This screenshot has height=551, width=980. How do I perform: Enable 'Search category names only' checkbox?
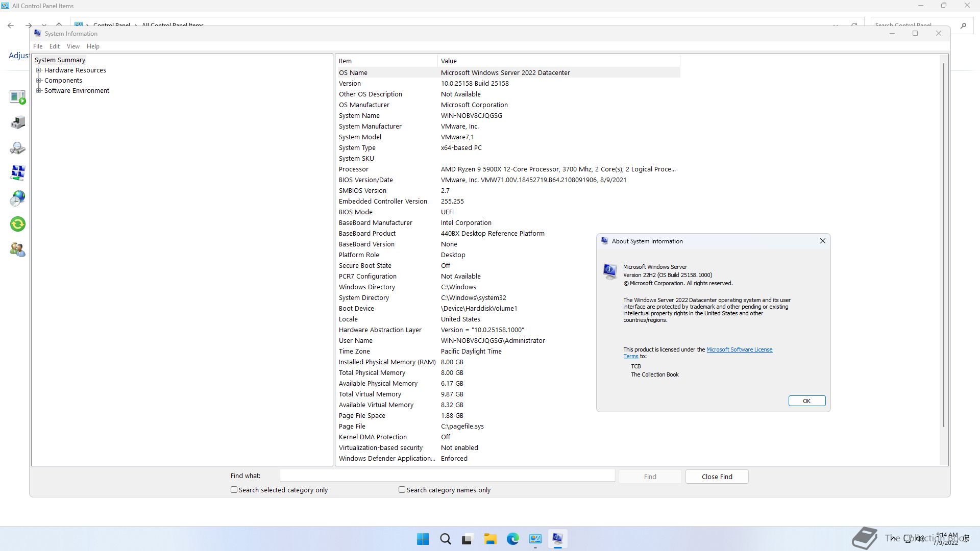(402, 489)
